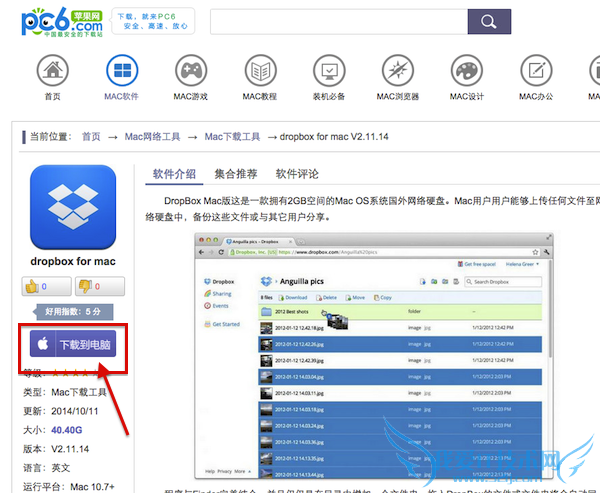Screen dimensions: 600x493
Task: Open the MAC游戏 gamepad icon
Action: coord(191,70)
